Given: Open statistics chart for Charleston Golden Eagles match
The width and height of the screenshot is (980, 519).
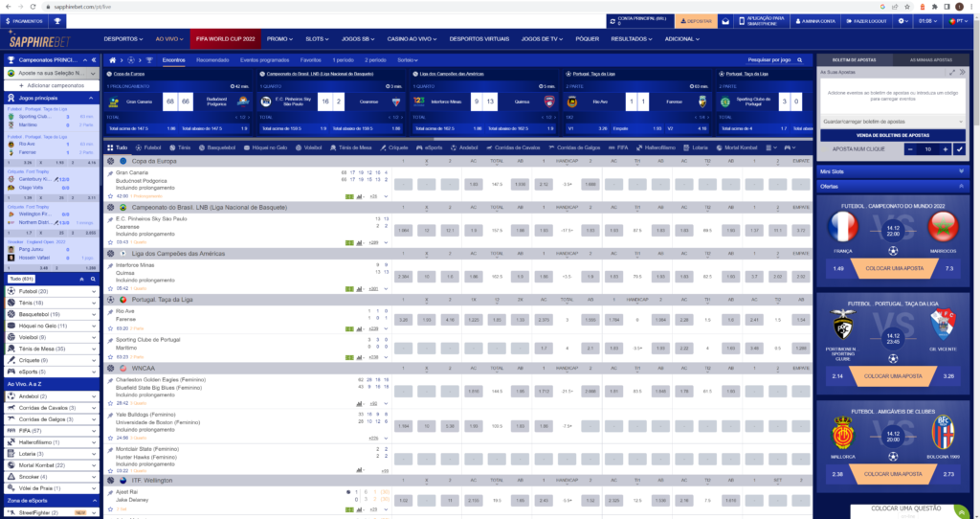Looking at the screenshot, I should [359, 403].
